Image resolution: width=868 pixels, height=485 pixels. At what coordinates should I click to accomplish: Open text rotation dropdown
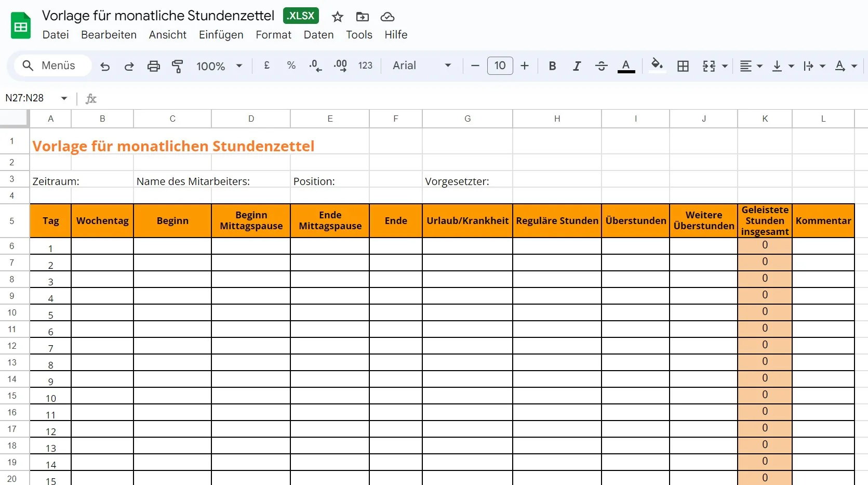(x=846, y=66)
